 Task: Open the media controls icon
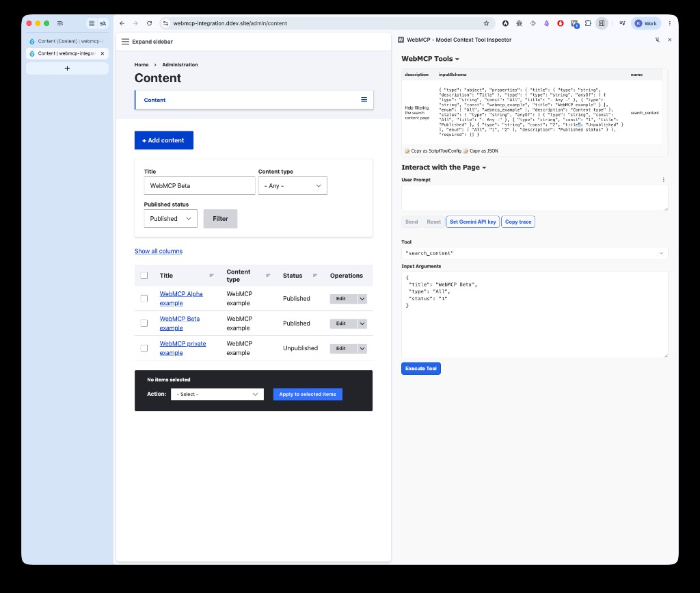coord(622,23)
